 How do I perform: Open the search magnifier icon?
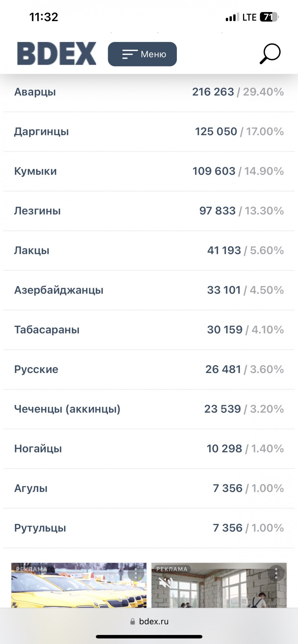[x=270, y=54]
